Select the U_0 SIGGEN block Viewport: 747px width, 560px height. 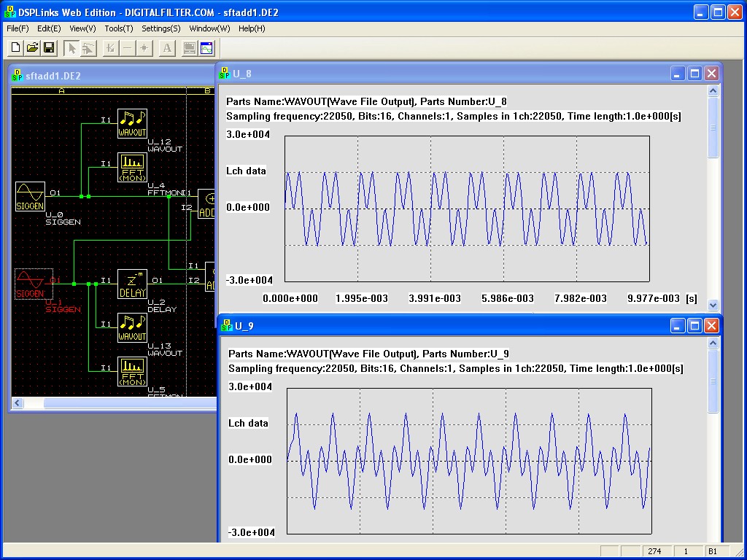pos(30,196)
